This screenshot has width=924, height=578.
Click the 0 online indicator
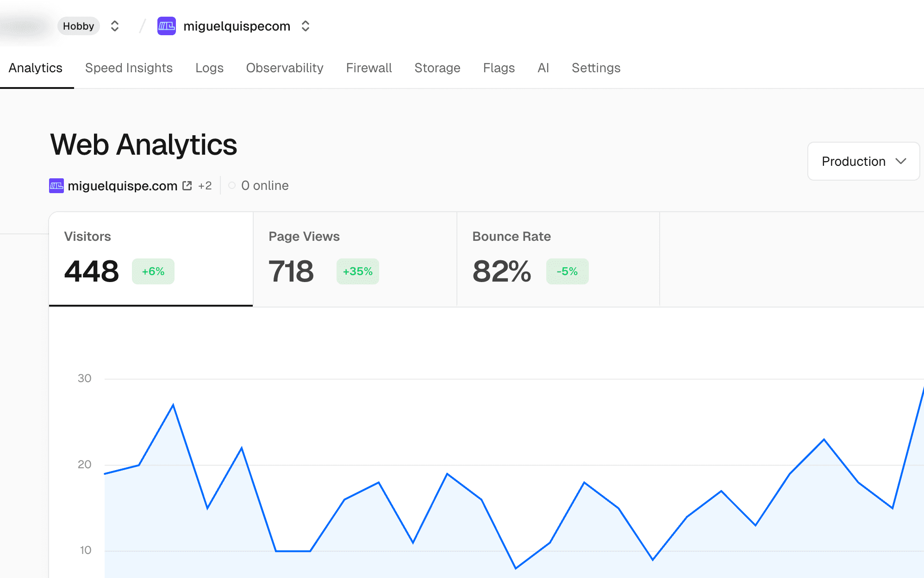pyautogui.click(x=258, y=186)
